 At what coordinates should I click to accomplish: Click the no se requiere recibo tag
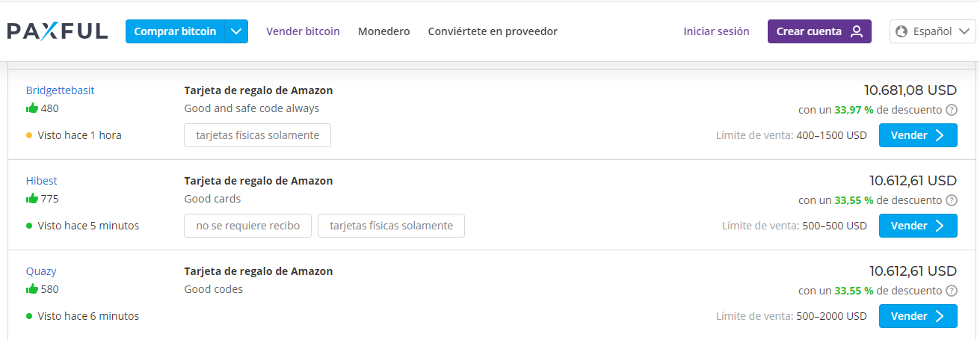(x=247, y=226)
